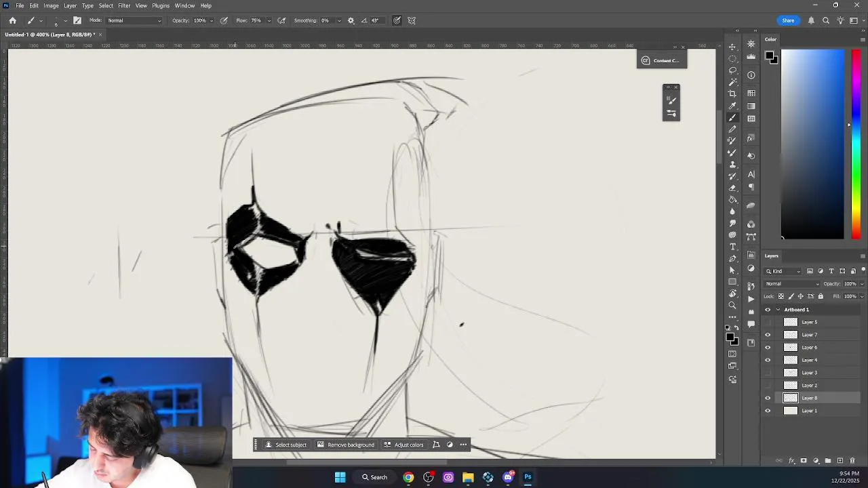The image size is (868, 488).
Task: Toggle pressure for size icon
Action: coord(397,20)
